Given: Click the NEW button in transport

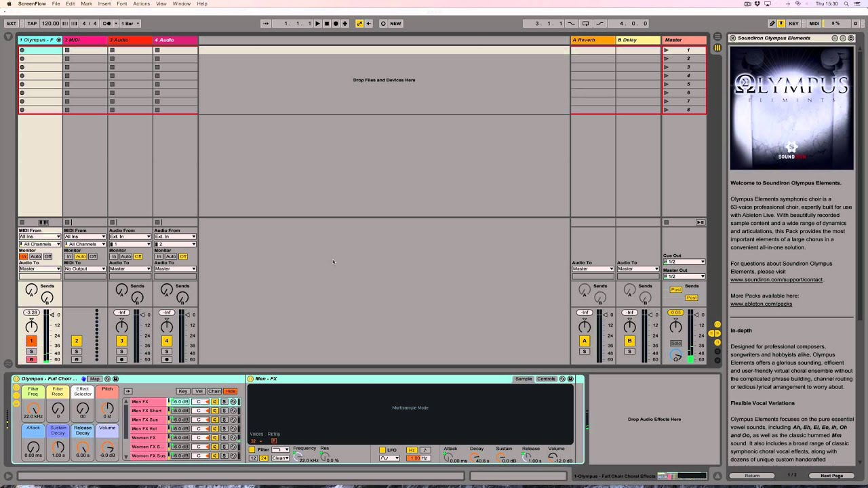Looking at the screenshot, I should click(395, 23).
